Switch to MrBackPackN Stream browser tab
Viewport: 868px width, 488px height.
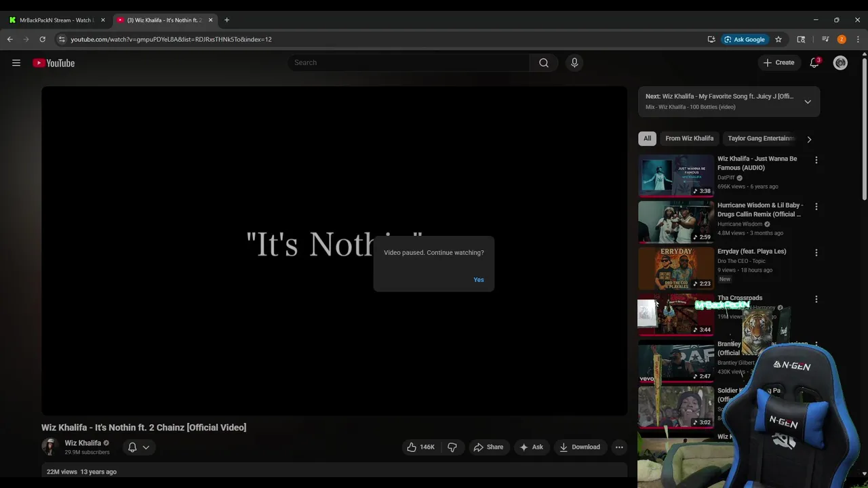click(x=56, y=20)
